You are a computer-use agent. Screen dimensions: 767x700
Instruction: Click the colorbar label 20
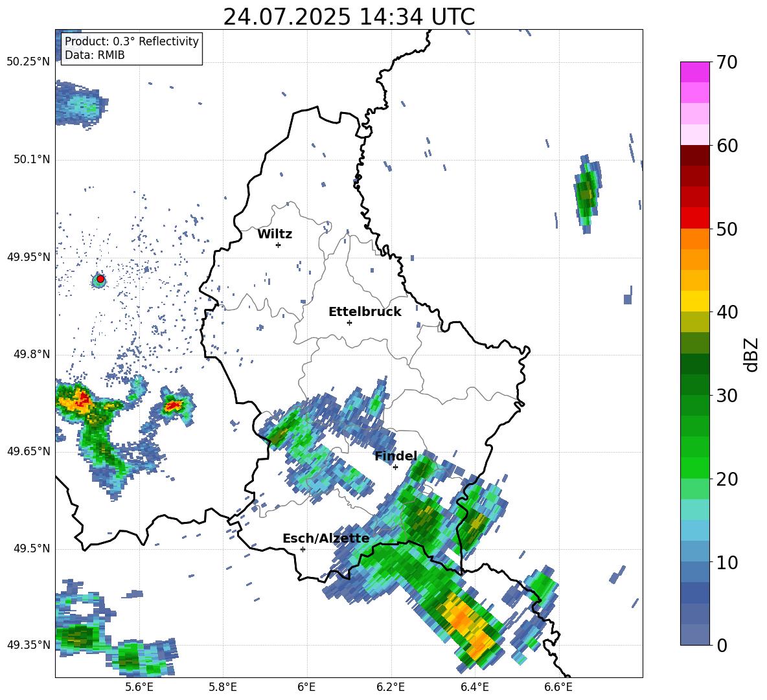pos(727,479)
